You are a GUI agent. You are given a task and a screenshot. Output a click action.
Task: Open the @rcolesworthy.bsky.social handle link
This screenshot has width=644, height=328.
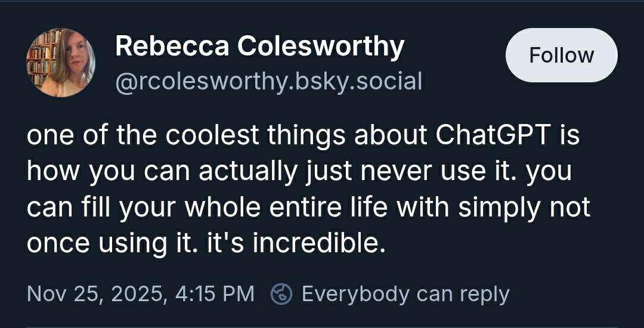point(268,81)
